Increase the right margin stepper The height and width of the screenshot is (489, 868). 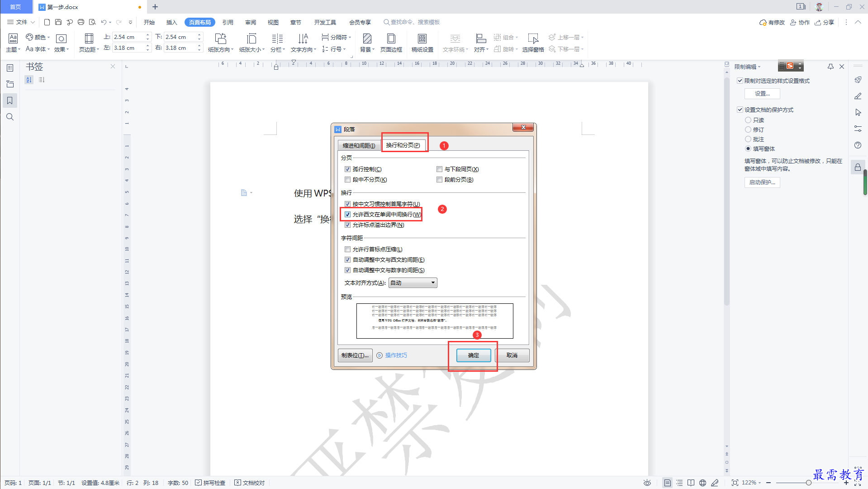coord(199,46)
